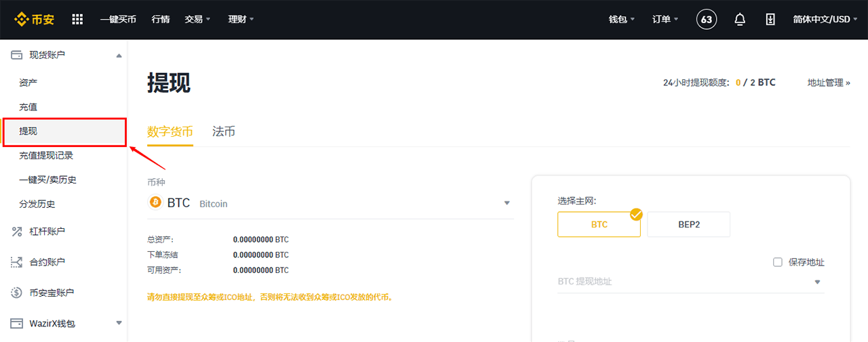868x342 pixels.
Task: Open 合约账户 in the sidebar
Action: tap(47, 262)
